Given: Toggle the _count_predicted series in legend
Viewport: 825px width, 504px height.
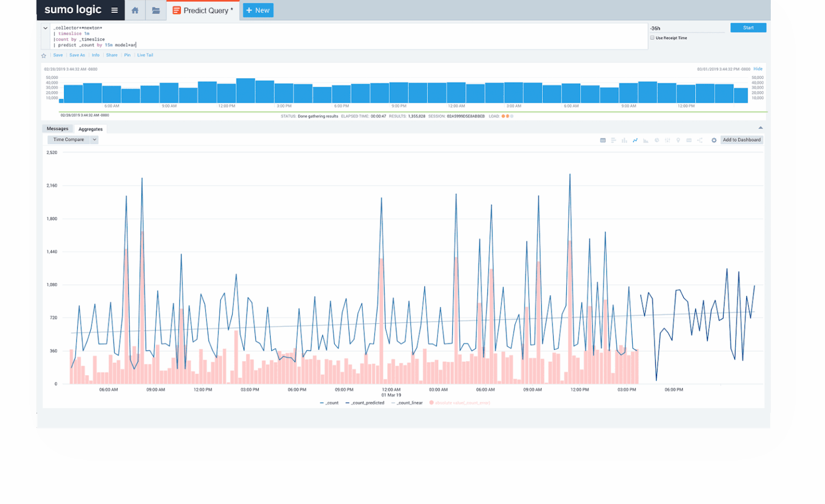Looking at the screenshot, I should 365,403.
